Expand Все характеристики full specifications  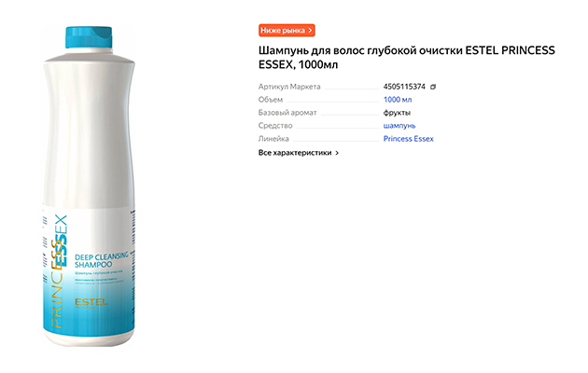298,153
